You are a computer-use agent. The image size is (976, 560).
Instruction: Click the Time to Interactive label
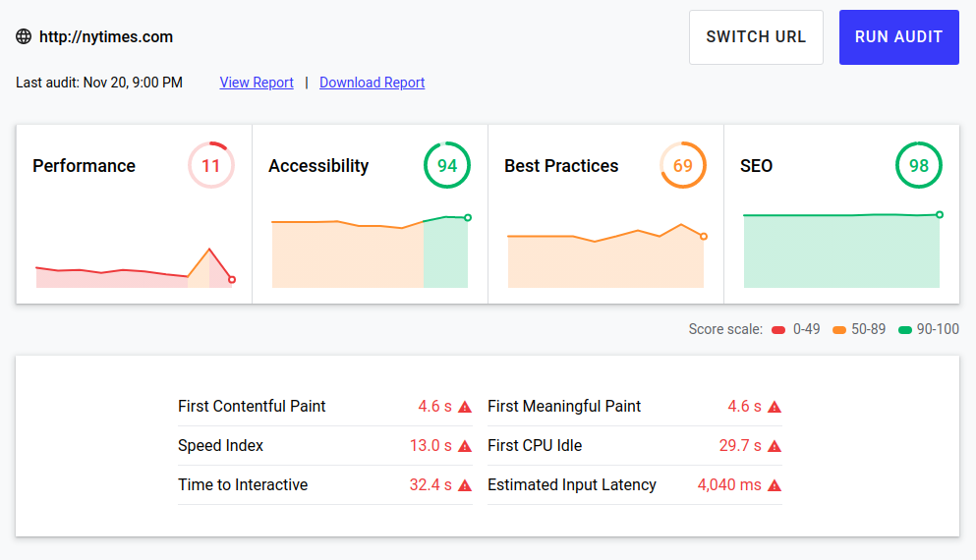[243, 484]
